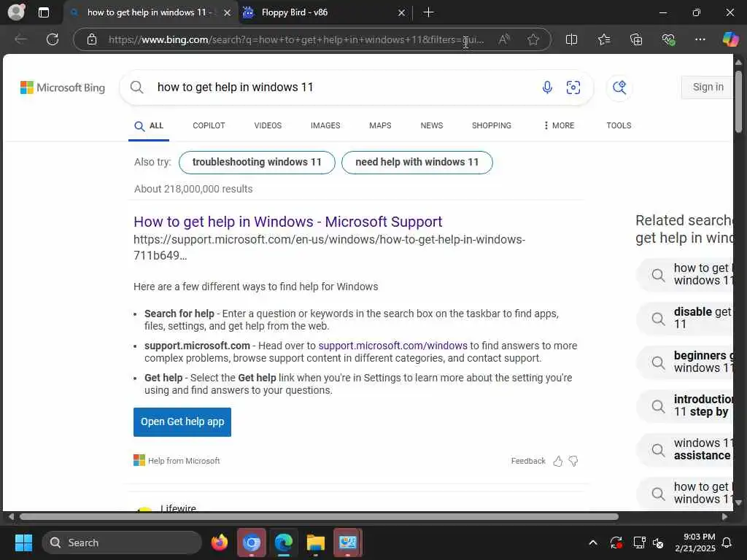Open Chromium from taskbar

tap(252, 542)
